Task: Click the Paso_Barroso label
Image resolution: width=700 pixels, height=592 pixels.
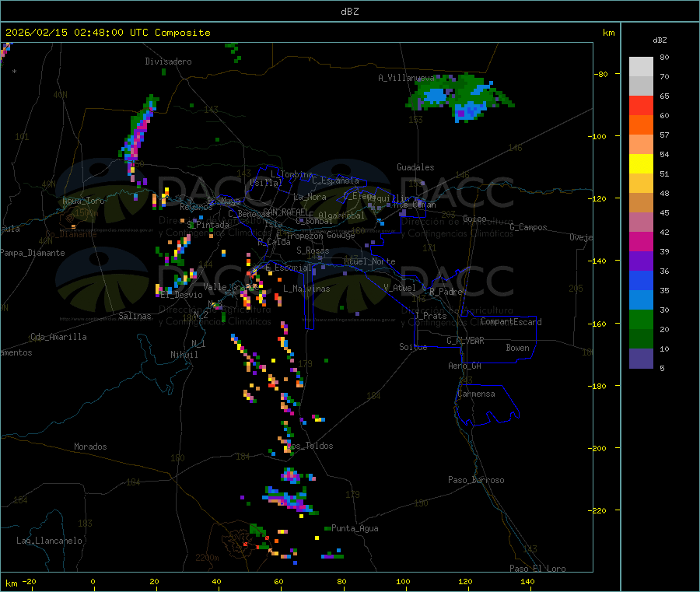Action: (x=476, y=481)
